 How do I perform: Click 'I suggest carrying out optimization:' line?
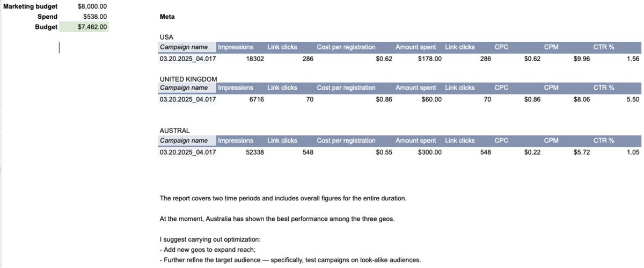tap(210, 240)
